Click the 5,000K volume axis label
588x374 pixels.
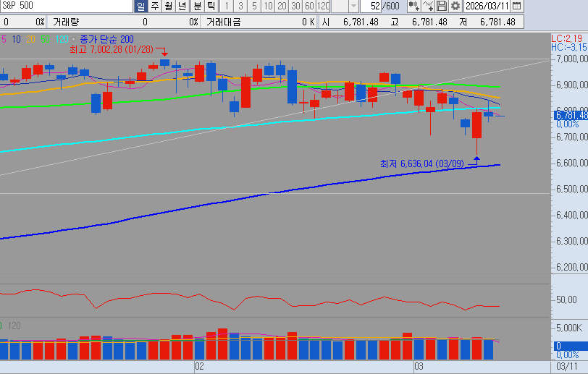coord(569,328)
